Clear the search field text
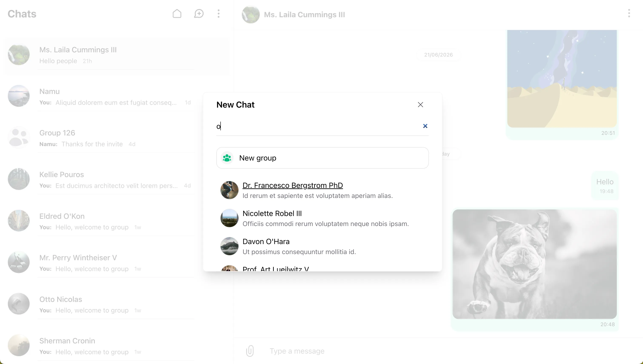Image resolution: width=643 pixels, height=364 pixels. [x=425, y=126]
